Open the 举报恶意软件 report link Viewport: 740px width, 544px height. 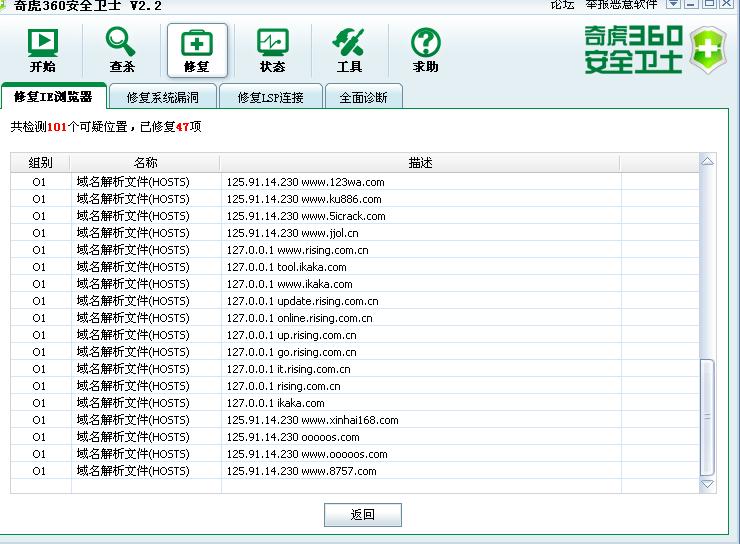pyautogui.click(x=621, y=5)
